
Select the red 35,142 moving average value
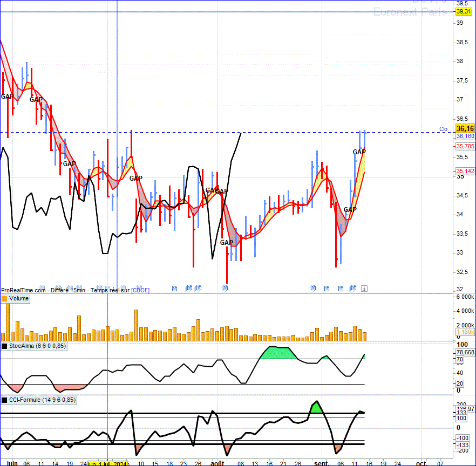coord(465,171)
